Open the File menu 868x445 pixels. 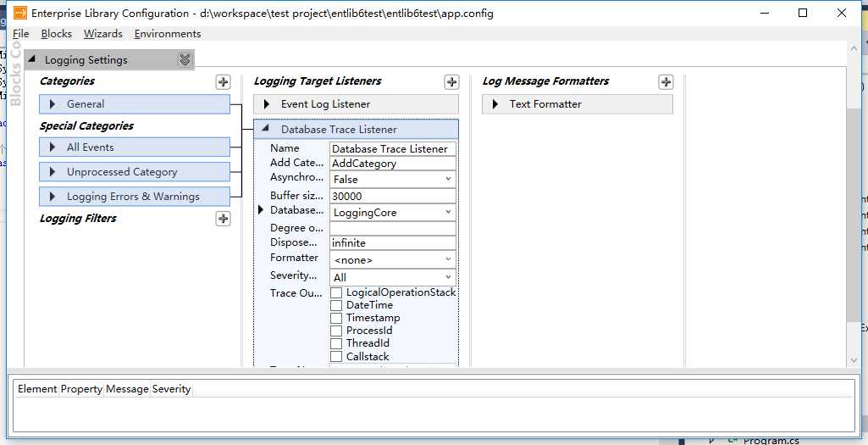pyautogui.click(x=20, y=33)
